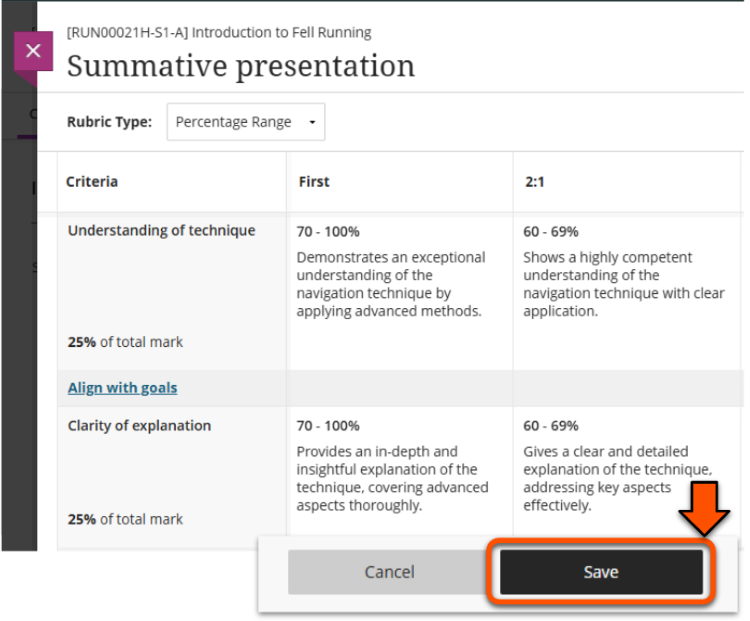
Task: Click 60 - 69% range for Clarity of explanation
Action: click(x=551, y=425)
